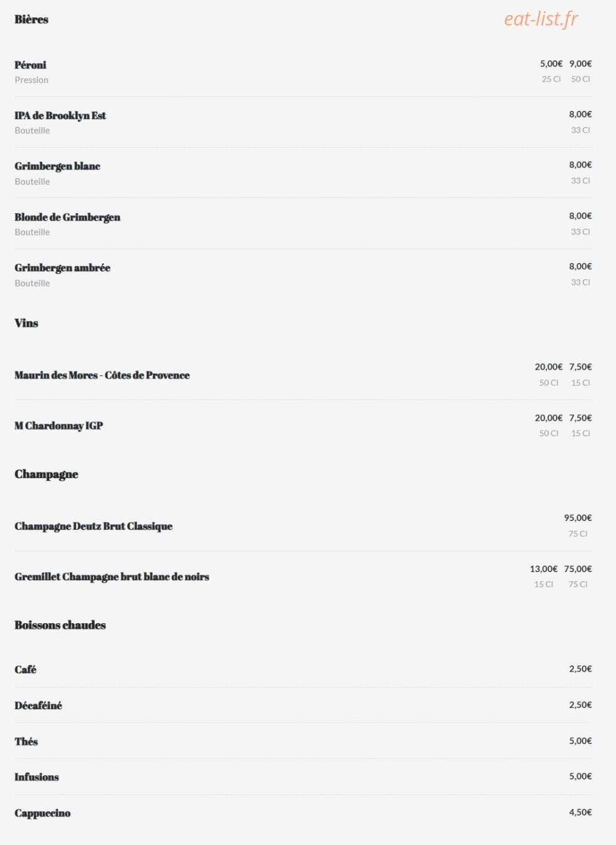Select the Boissons chaudes heading
This screenshot has width=616, height=845.
pyautogui.click(x=60, y=625)
